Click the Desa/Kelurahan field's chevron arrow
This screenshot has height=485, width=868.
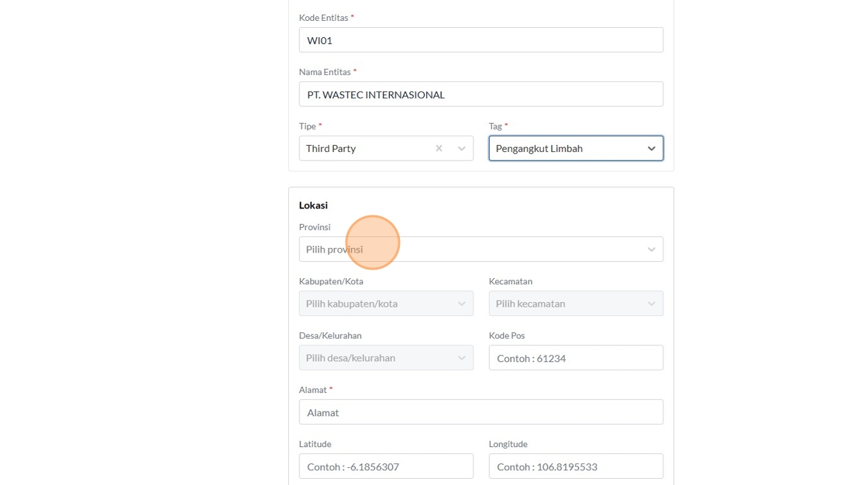click(462, 358)
